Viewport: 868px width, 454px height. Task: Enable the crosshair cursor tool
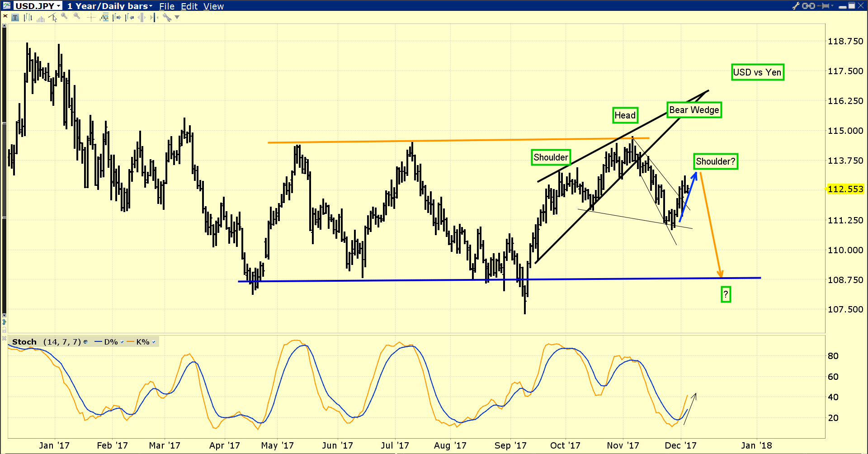(x=91, y=18)
